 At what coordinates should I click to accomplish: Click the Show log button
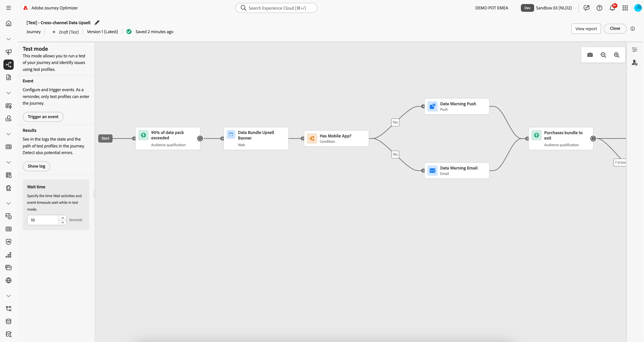tap(36, 166)
